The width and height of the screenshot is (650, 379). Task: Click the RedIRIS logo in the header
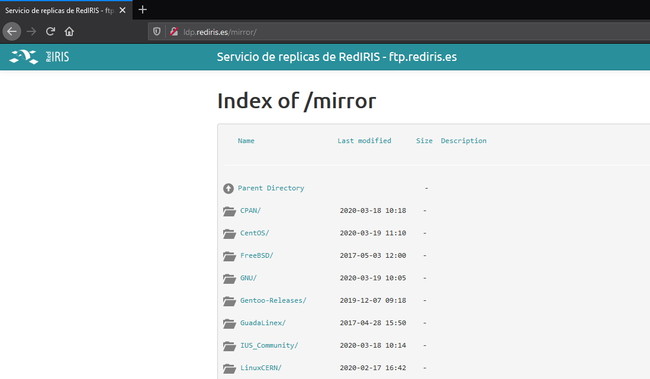point(39,57)
